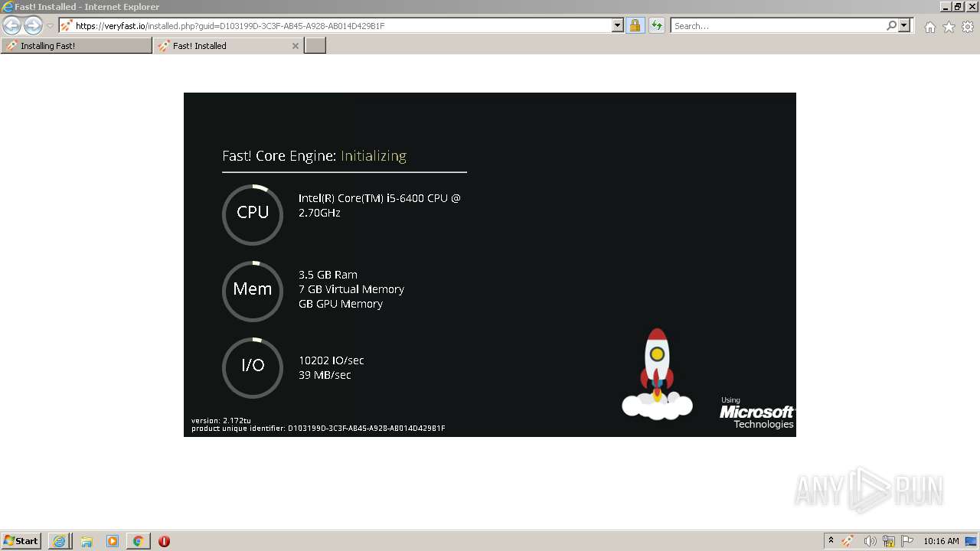This screenshot has height=551, width=980.
Task: Click the product unique identifier text
Action: 318,429
